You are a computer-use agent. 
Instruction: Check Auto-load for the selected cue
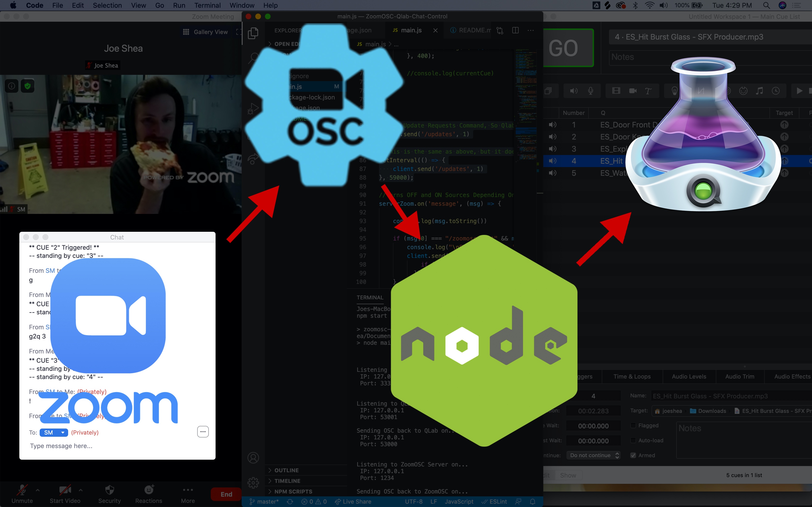pos(633,440)
